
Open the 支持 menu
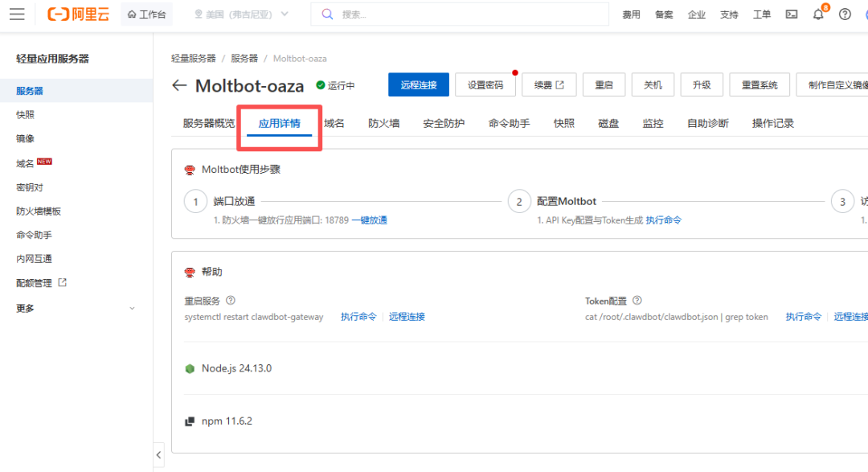(x=729, y=14)
